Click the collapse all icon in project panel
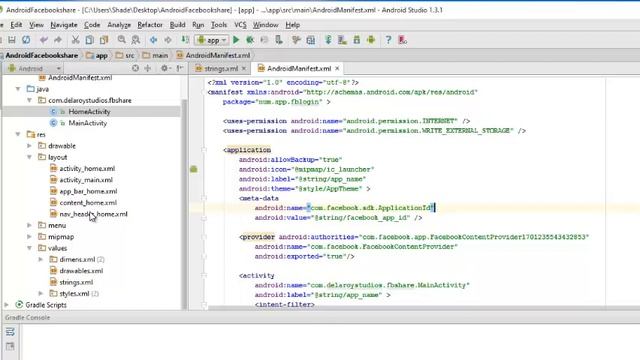The height and width of the screenshot is (360, 640). click(148, 68)
